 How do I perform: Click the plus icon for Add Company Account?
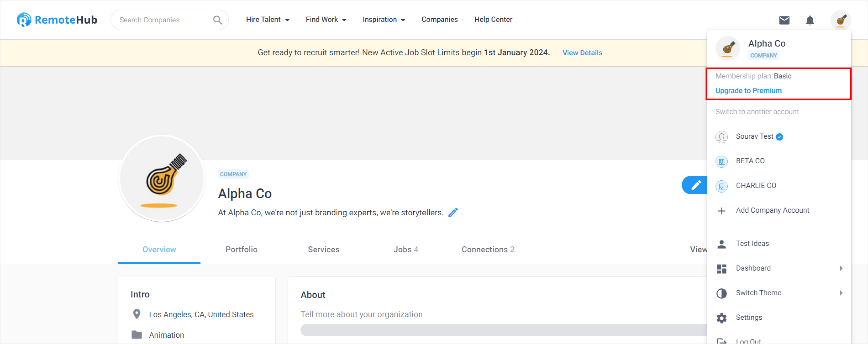coord(722,211)
